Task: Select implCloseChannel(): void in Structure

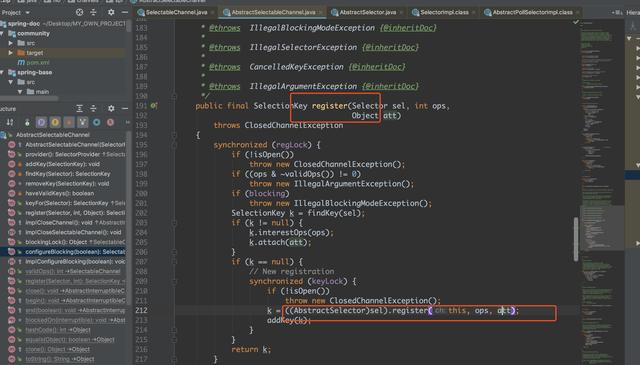Action: [75, 223]
